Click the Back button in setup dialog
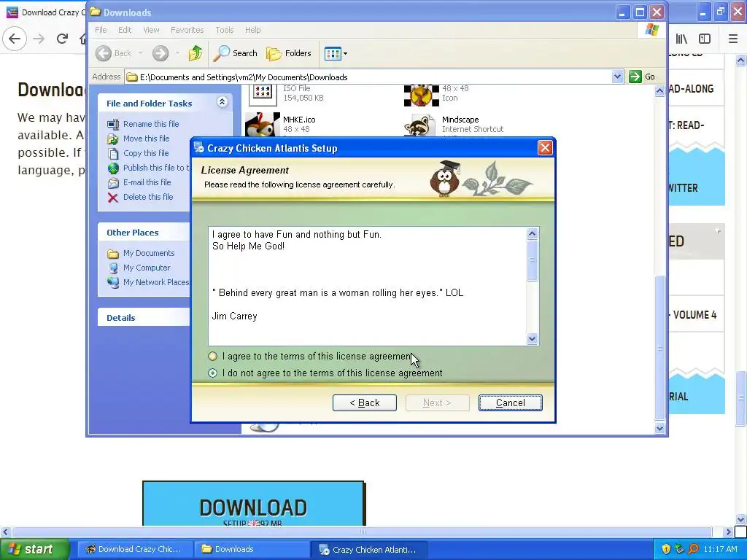 point(365,402)
